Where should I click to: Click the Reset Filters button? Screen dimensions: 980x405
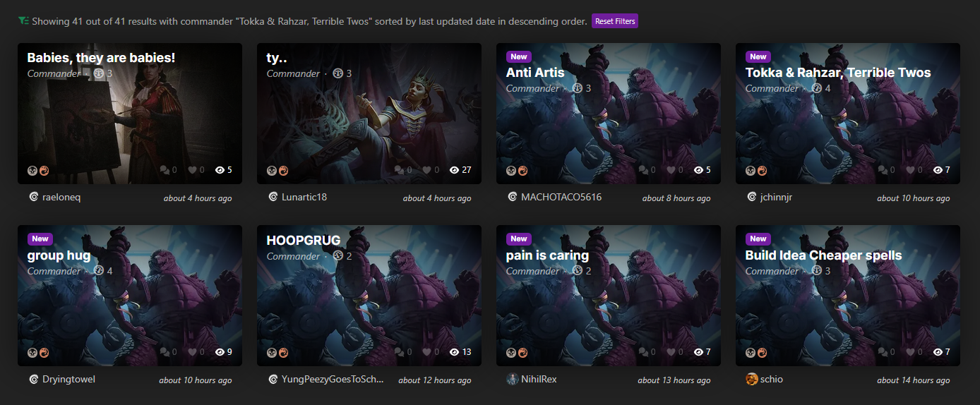pyautogui.click(x=615, y=21)
